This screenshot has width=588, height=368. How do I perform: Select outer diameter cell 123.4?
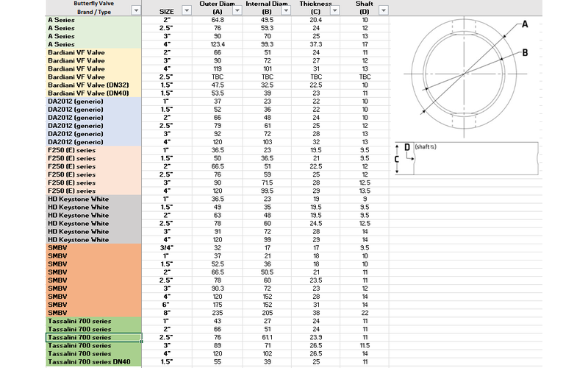click(x=218, y=44)
